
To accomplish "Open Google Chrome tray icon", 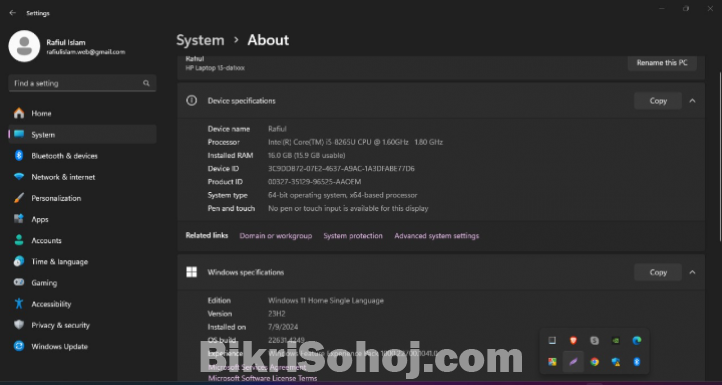I will pyautogui.click(x=594, y=362).
